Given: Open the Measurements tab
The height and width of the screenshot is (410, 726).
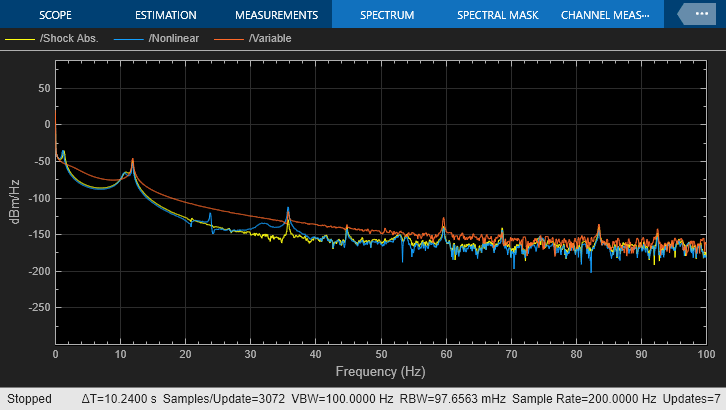Looking at the screenshot, I should click(276, 16).
